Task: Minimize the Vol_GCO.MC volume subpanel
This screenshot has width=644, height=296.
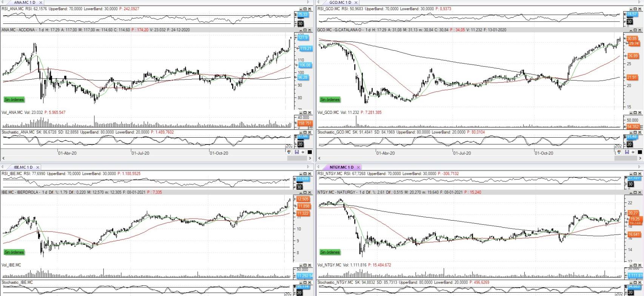Action: coord(630,112)
